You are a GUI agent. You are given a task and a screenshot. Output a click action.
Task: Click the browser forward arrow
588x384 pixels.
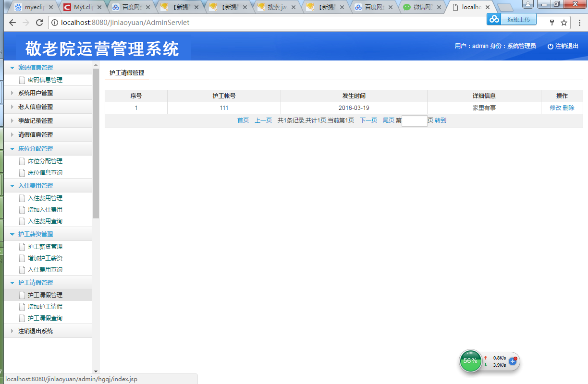point(26,23)
